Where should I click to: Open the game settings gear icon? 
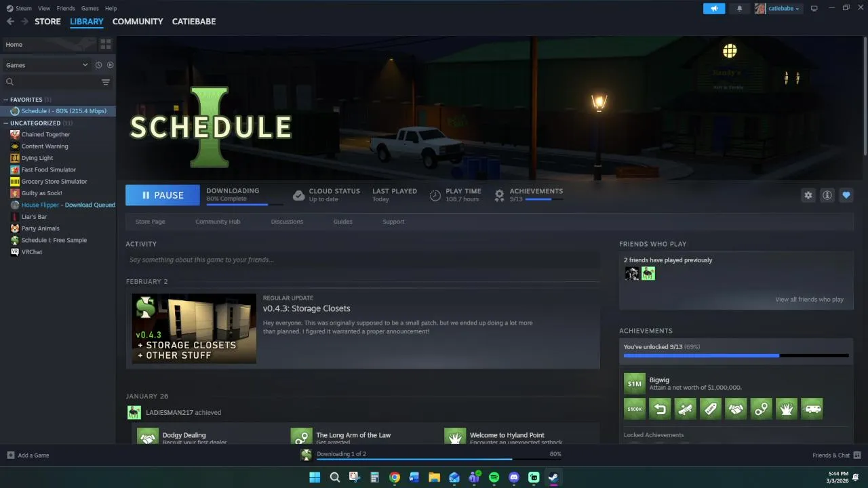[808, 195]
